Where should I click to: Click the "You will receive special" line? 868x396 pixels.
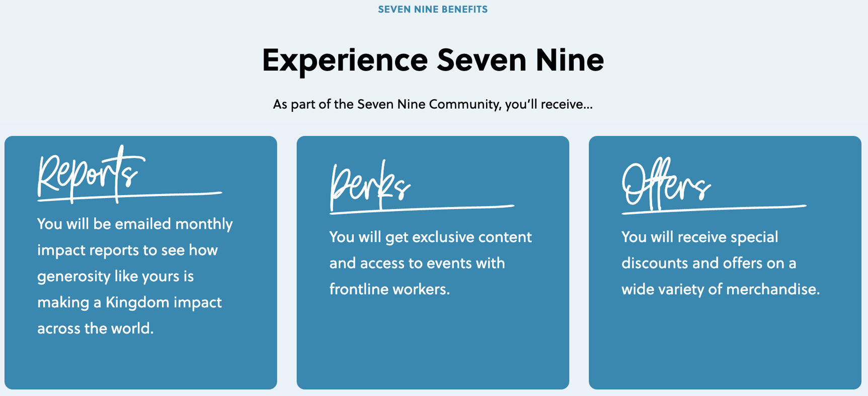click(699, 237)
